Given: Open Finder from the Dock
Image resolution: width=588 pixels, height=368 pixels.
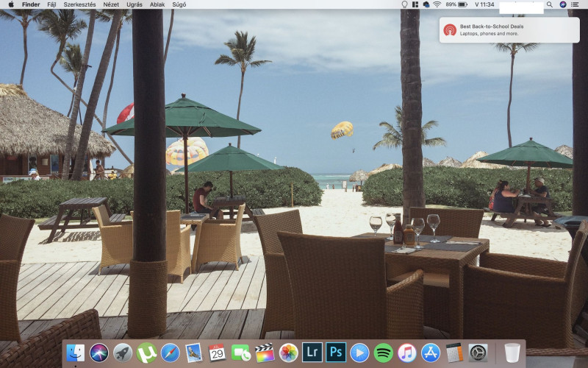Looking at the screenshot, I should [76, 353].
